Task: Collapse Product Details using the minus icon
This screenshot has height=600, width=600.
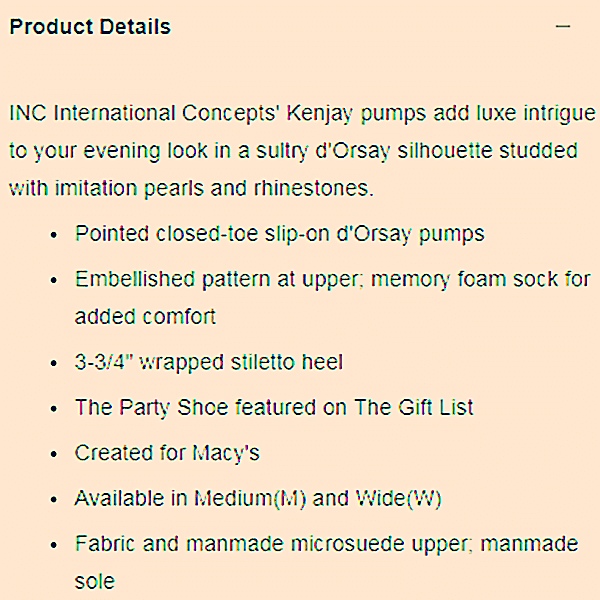Action: pos(563,27)
